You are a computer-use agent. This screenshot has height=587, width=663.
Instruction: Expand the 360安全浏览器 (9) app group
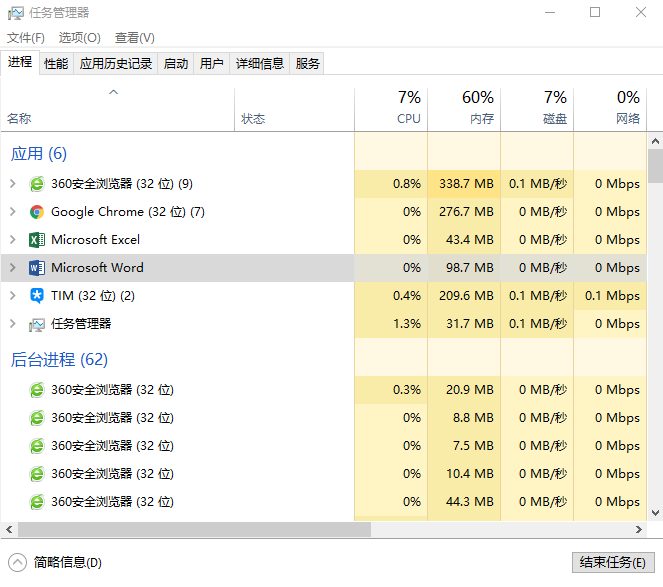click(13, 184)
